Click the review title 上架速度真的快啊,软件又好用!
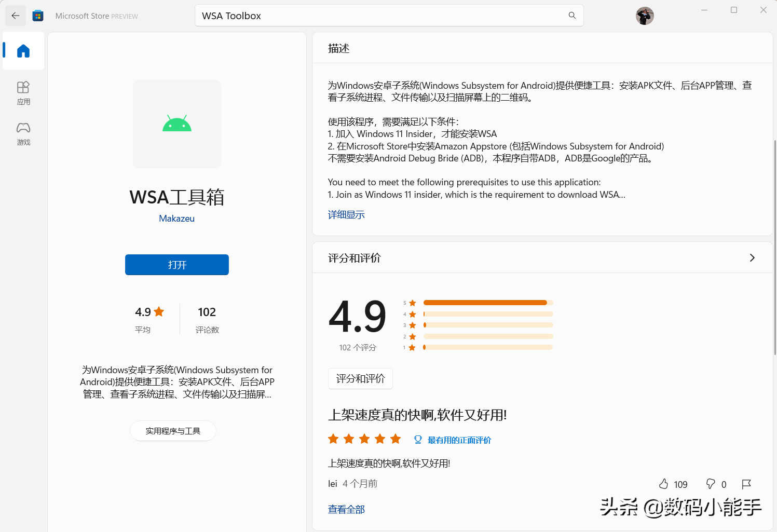This screenshot has width=777, height=532. click(x=417, y=415)
